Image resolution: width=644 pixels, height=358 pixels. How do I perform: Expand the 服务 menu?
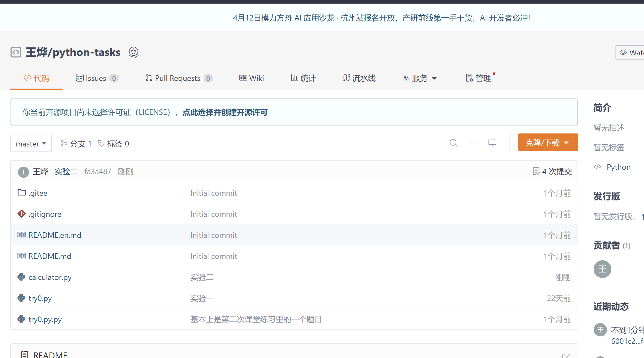point(420,78)
